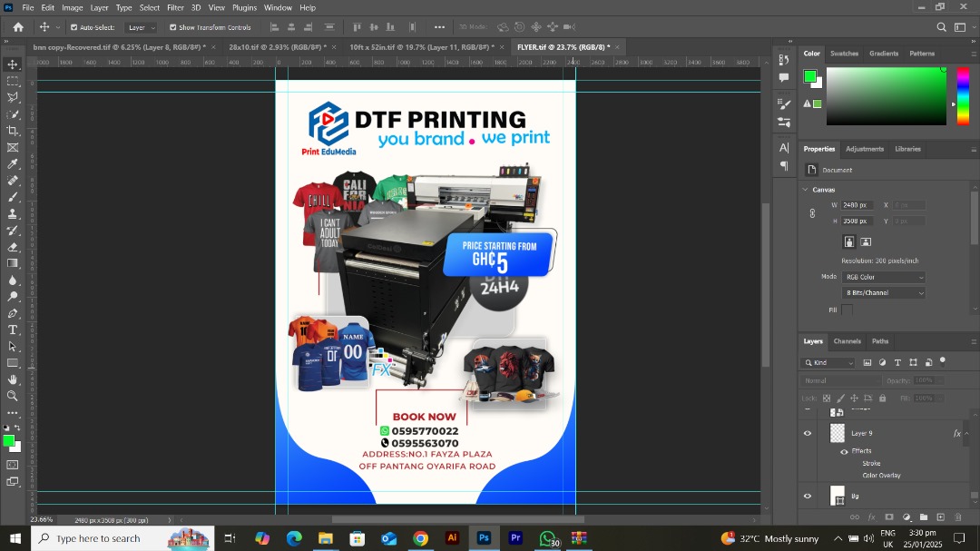This screenshot has width=980, height=551.
Task: Select the Horizontal Type tool
Action: coord(13,330)
